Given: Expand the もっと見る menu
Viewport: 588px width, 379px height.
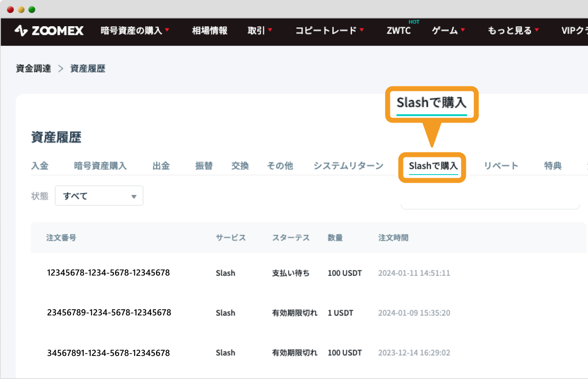Looking at the screenshot, I should pyautogui.click(x=513, y=31).
